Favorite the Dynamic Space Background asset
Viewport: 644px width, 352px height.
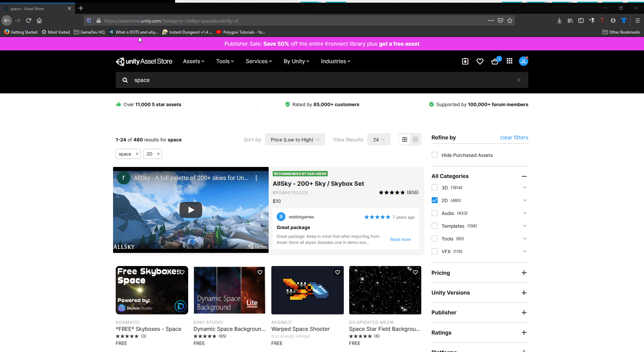click(260, 272)
